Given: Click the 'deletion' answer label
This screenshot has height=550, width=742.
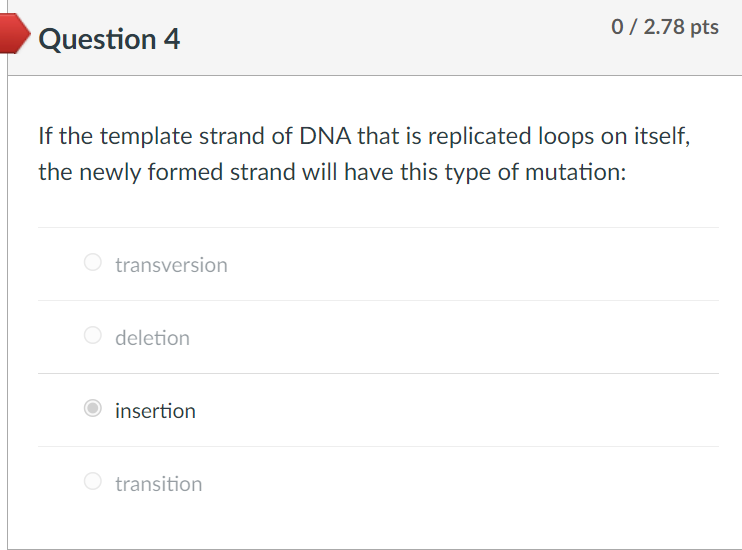Looking at the screenshot, I should [x=152, y=337].
